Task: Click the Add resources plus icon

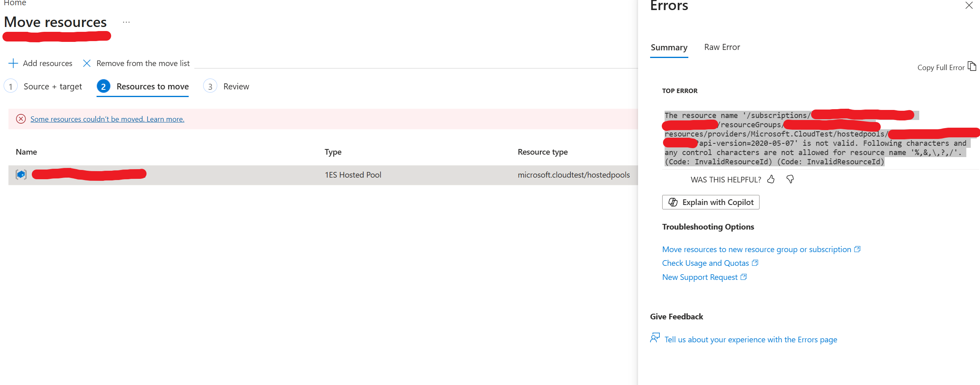Action: 13,63
